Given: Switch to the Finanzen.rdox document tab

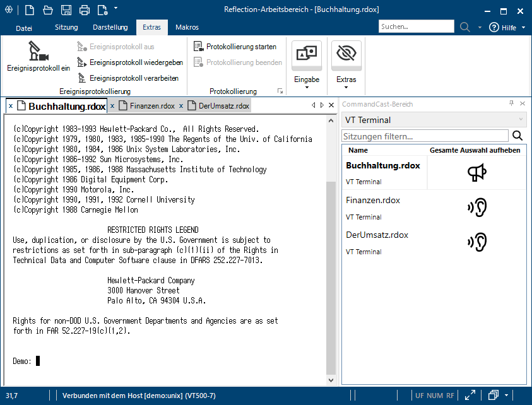Looking at the screenshot, I should point(147,106).
